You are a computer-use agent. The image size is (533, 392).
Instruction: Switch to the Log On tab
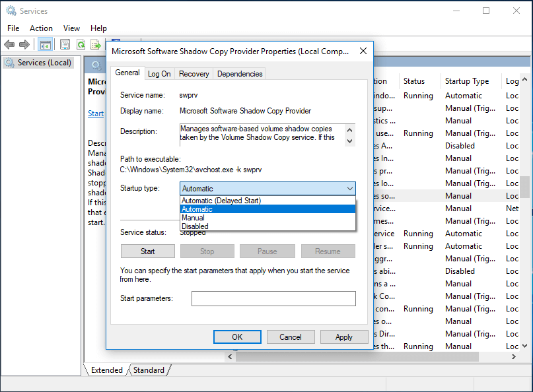[159, 74]
